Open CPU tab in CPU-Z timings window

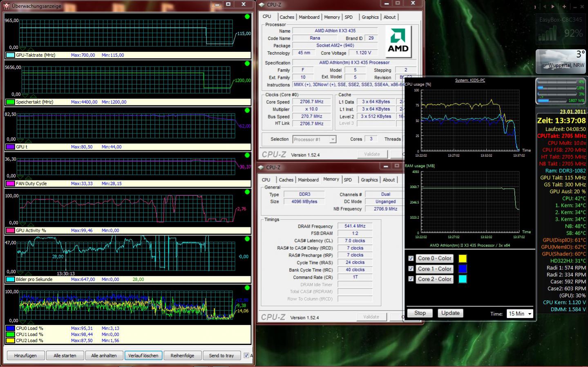266,180
